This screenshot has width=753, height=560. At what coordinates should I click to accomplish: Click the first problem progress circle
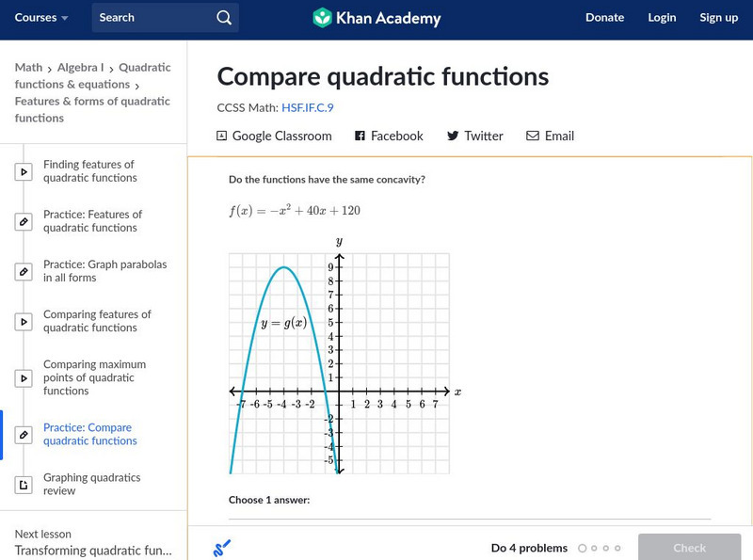point(583,548)
